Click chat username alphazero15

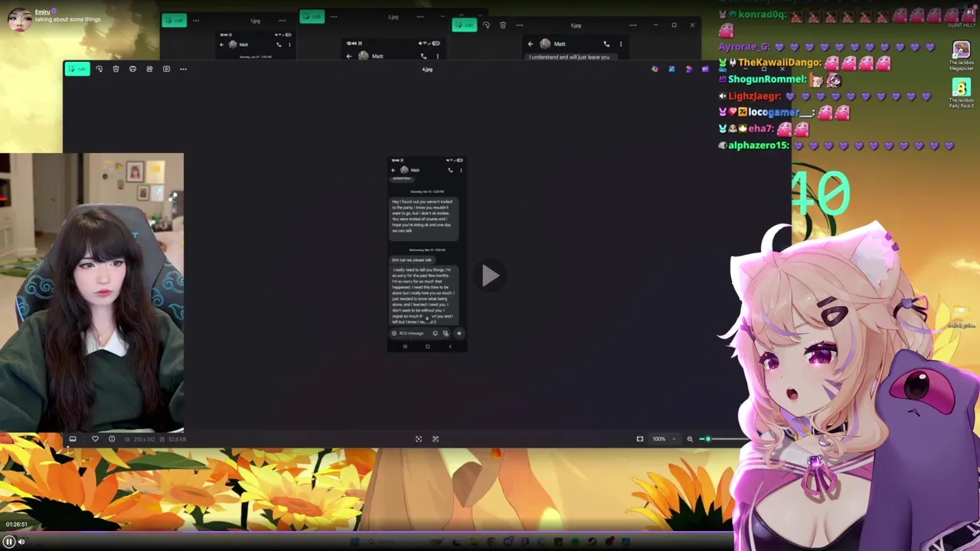(758, 145)
